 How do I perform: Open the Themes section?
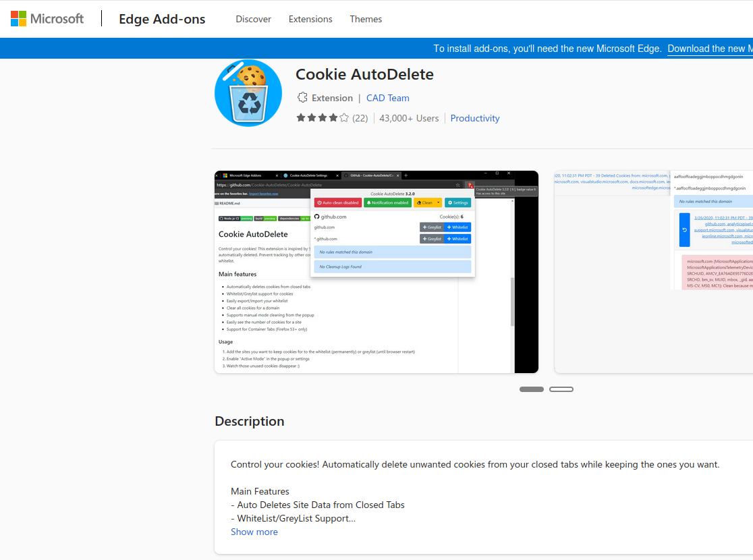366,19
